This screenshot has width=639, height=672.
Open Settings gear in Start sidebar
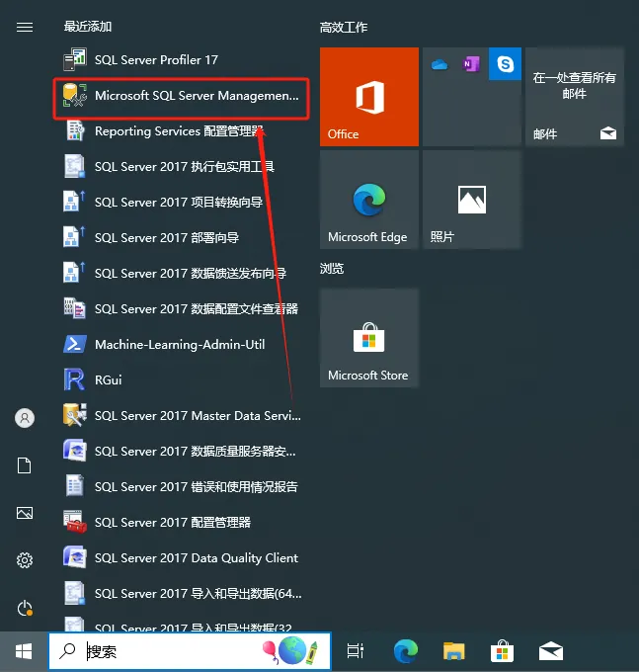(25, 560)
